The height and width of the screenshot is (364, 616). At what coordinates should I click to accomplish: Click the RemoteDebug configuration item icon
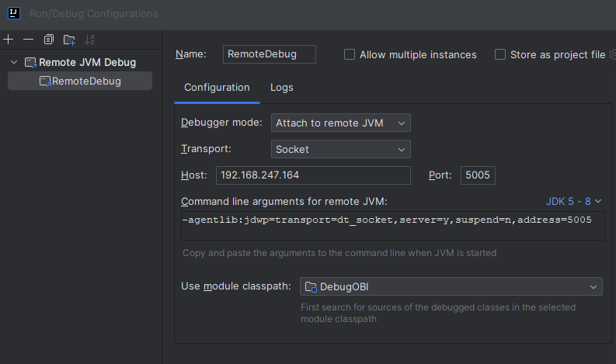point(45,81)
